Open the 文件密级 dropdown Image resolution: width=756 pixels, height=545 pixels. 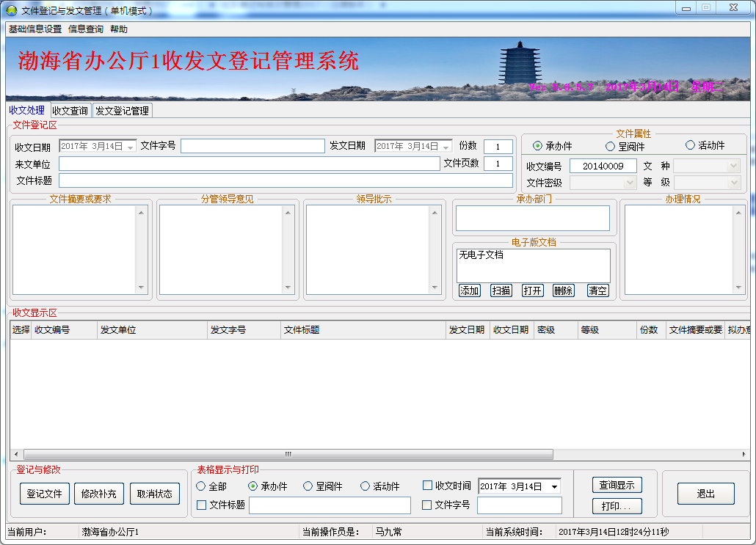click(x=630, y=183)
